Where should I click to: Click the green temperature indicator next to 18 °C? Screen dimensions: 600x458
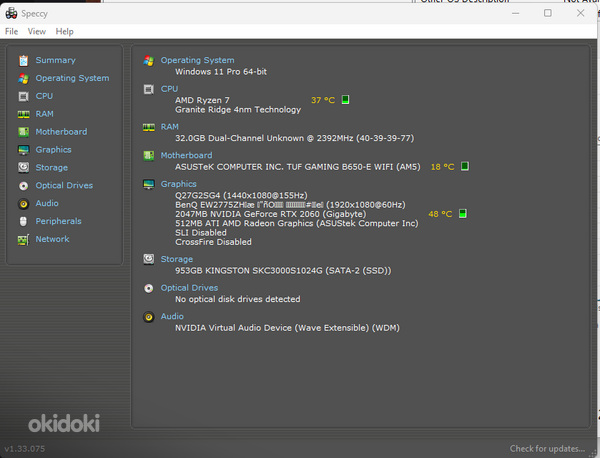coord(465,166)
